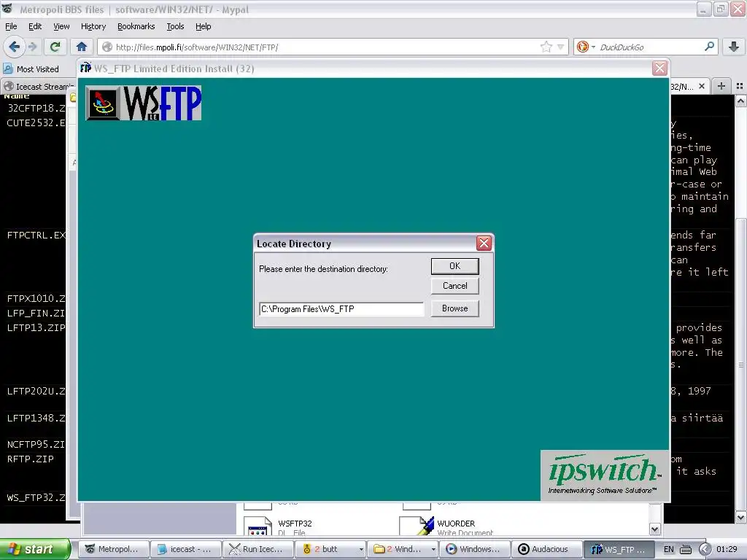Bookmark this page with the star

[x=546, y=47]
